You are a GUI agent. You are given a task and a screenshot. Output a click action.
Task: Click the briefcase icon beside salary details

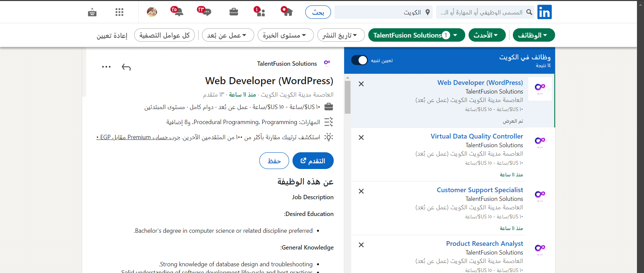pos(329,107)
